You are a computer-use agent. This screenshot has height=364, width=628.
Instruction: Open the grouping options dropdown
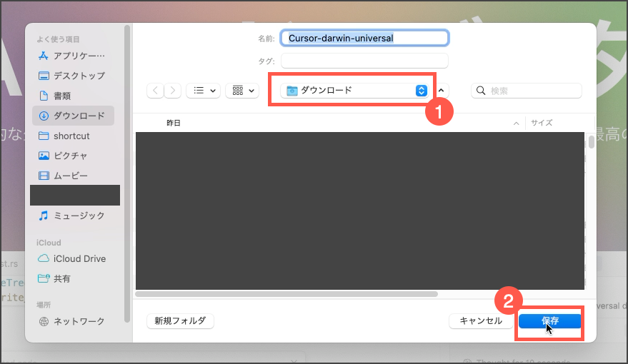(x=242, y=91)
